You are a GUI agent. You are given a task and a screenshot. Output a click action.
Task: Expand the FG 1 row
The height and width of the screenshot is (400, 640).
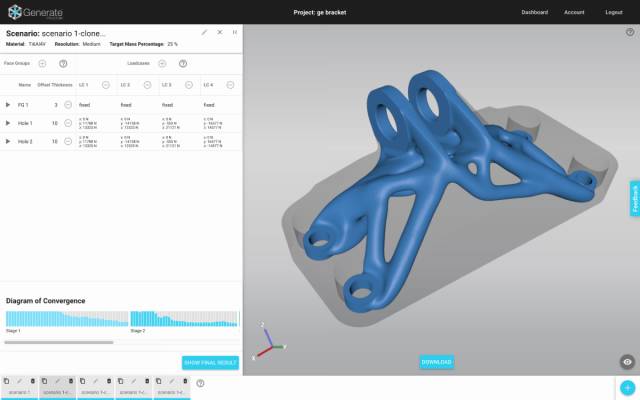[8, 104]
